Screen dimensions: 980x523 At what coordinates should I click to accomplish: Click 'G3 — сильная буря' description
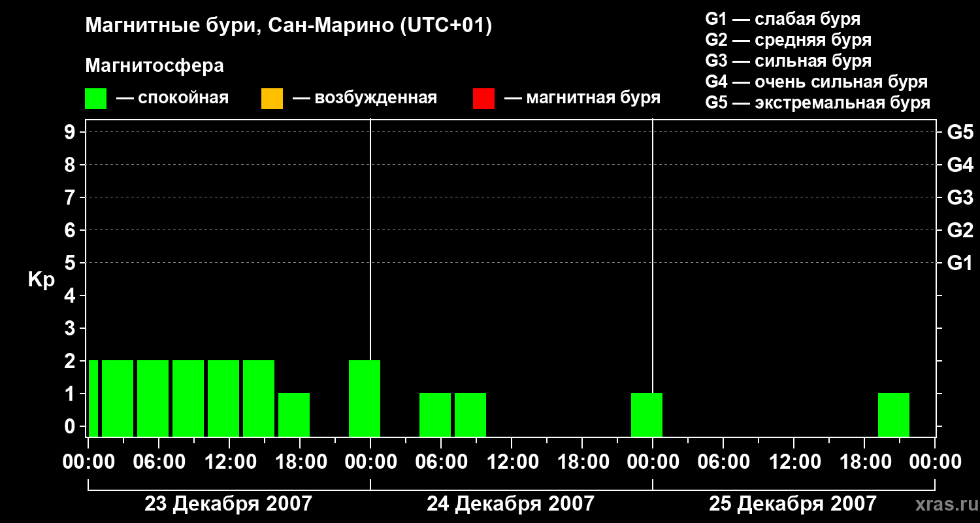click(788, 61)
